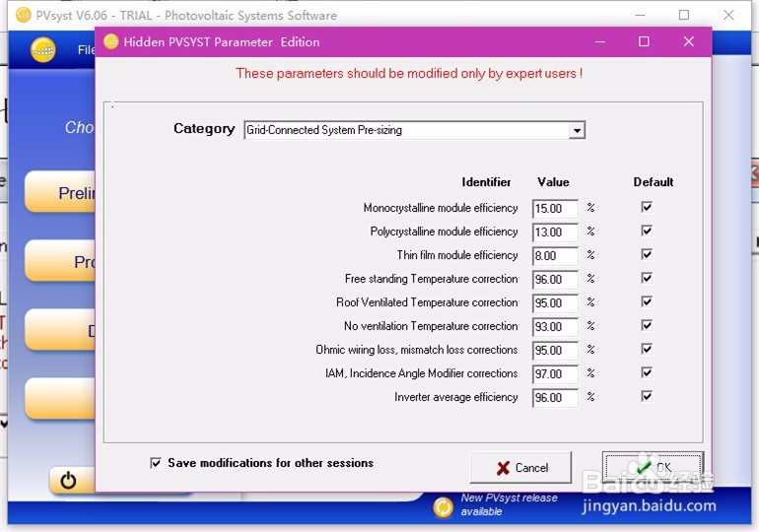Toggle Default checkbox for Monocrystalline module efficiency
The width and height of the screenshot is (759, 532).
click(647, 207)
